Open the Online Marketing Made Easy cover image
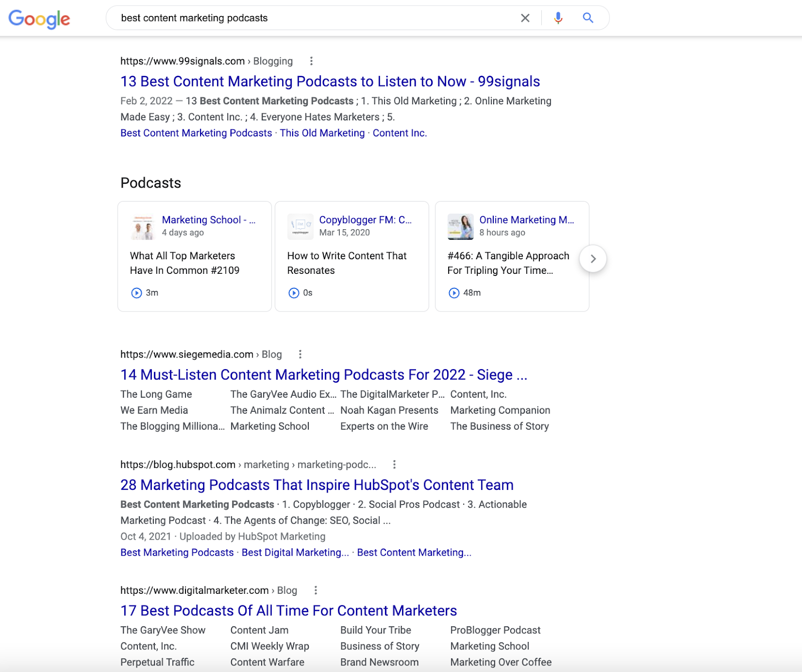Screen dimensions: 802x672 (460, 227)
